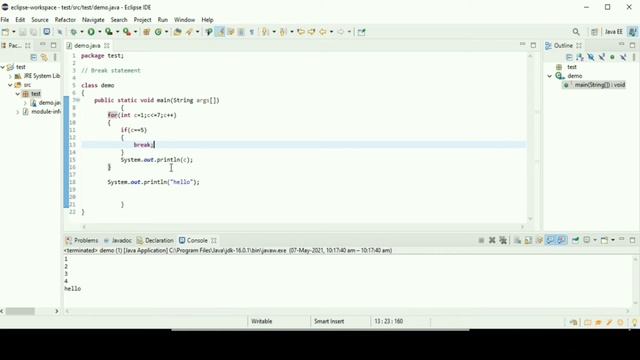Switch to the Java EE perspective
Viewport: 640px width, 360px height.
[613, 32]
